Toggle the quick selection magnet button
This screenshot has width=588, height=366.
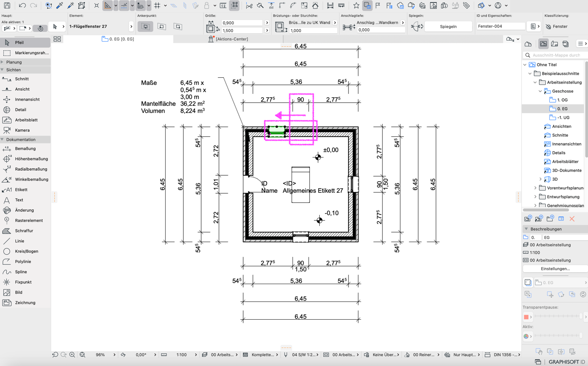tap(40, 28)
